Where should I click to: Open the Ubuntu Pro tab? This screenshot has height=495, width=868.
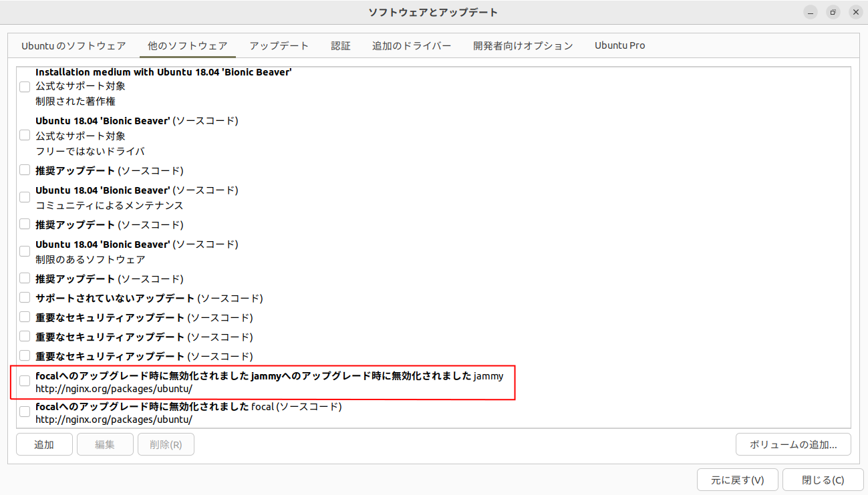[x=619, y=46]
